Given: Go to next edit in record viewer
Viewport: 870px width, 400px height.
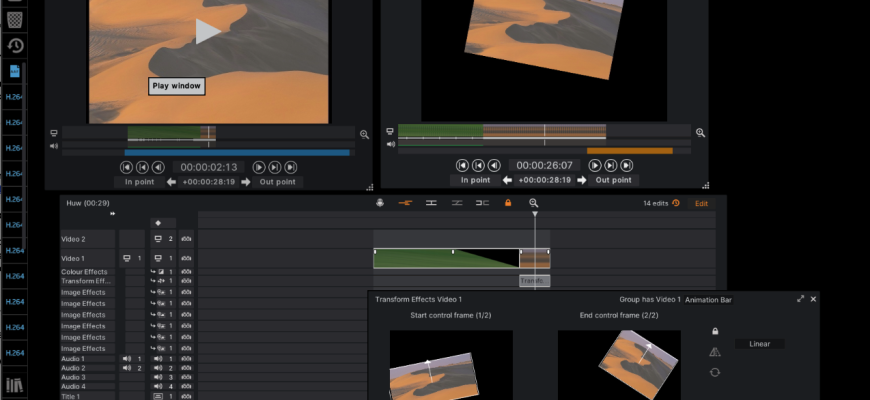Looking at the screenshot, I should pyautogui.click(x=610, y=165).
